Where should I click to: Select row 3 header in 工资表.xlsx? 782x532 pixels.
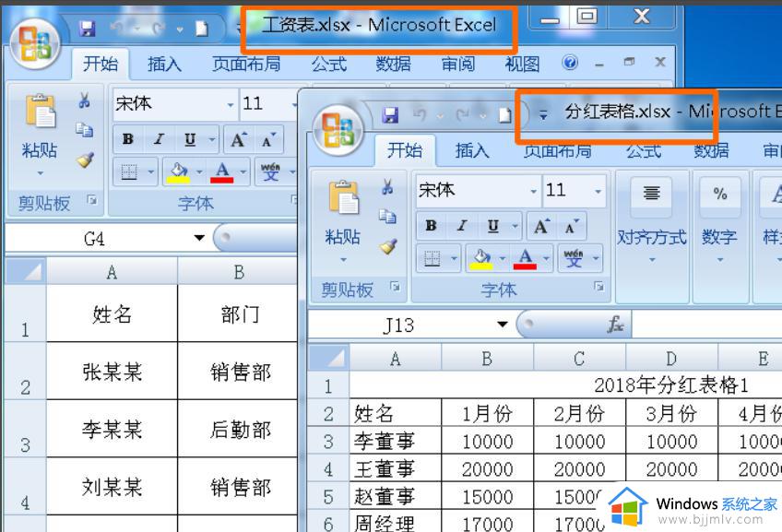(25, 429)
